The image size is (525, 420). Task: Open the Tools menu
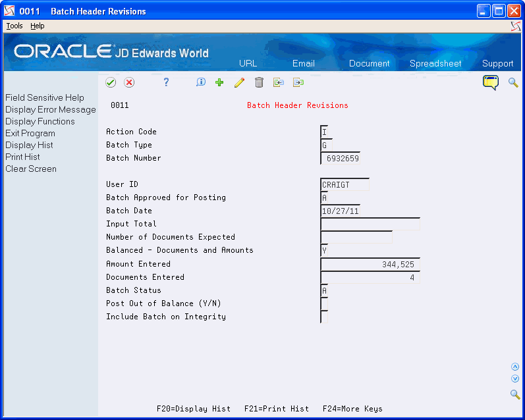(x=14, y=26)
